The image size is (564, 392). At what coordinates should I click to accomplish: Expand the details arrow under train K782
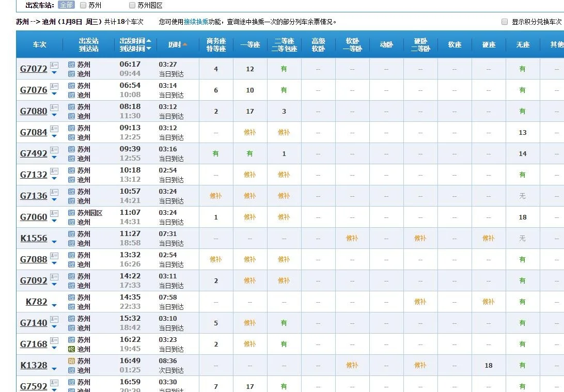(55, 306)
